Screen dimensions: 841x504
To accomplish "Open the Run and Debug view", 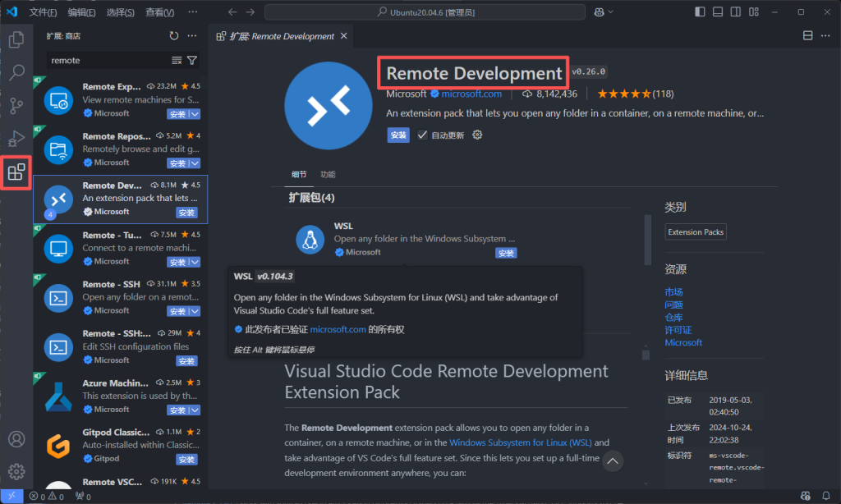I will [16, 139].
